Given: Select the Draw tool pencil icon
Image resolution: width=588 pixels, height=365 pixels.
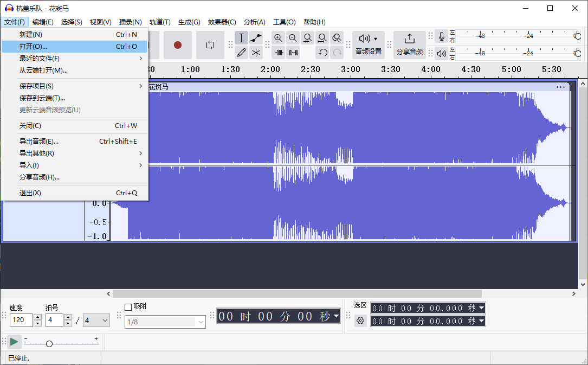Looking at the screenshot, I should pos(241,52).
